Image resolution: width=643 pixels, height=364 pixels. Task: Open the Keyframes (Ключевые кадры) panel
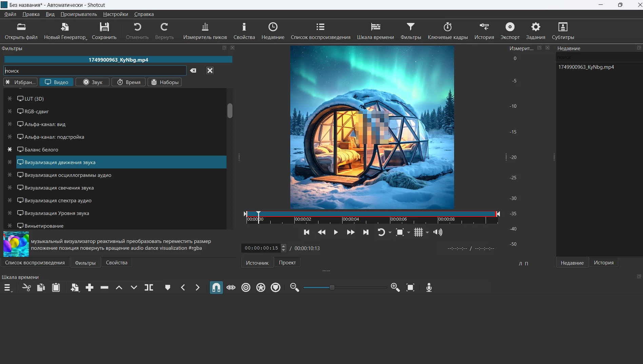[447, 31]
